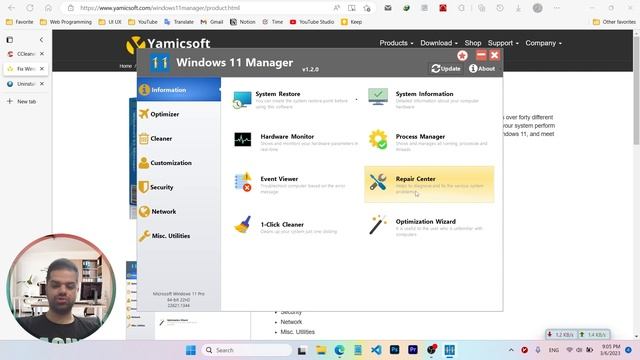Screen dimensions: 640x360
Task: Launch 1-Click Cleaner broom icon
Action: tap(242, 225)
